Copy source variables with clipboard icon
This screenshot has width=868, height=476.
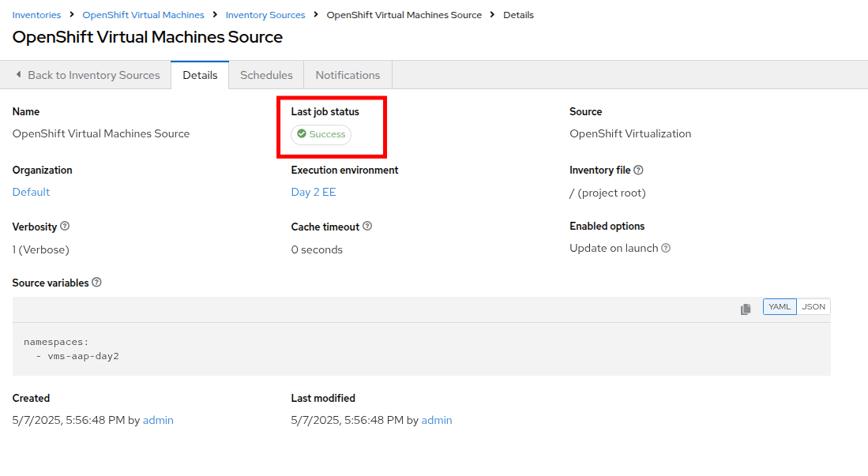pos(746,309)
